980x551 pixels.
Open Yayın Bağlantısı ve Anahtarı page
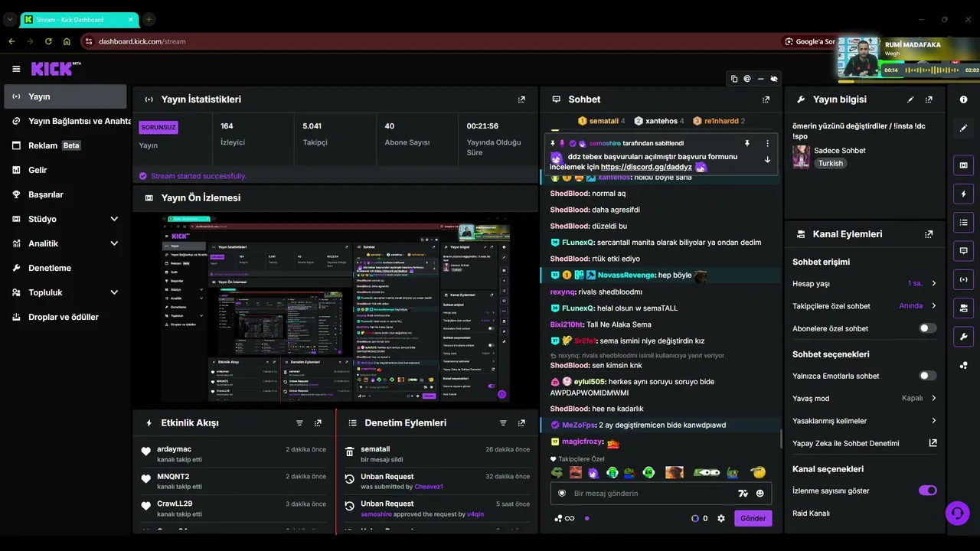coord(65,121)
